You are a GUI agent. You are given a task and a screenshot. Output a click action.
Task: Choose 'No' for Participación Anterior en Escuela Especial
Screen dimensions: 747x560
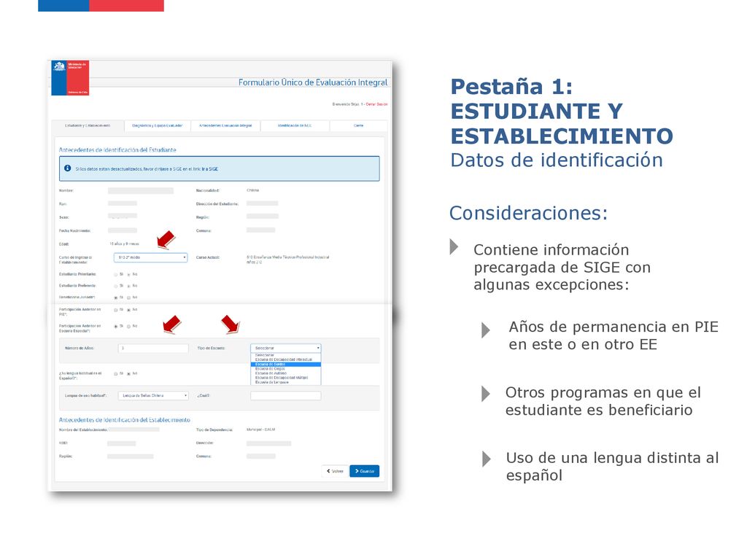coord(128,327)
